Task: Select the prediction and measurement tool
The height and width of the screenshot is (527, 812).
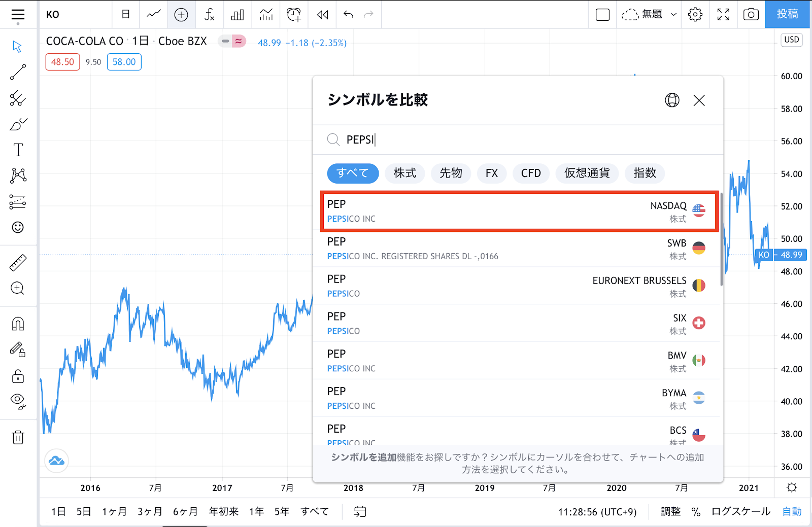Action: tap(18, 202)
